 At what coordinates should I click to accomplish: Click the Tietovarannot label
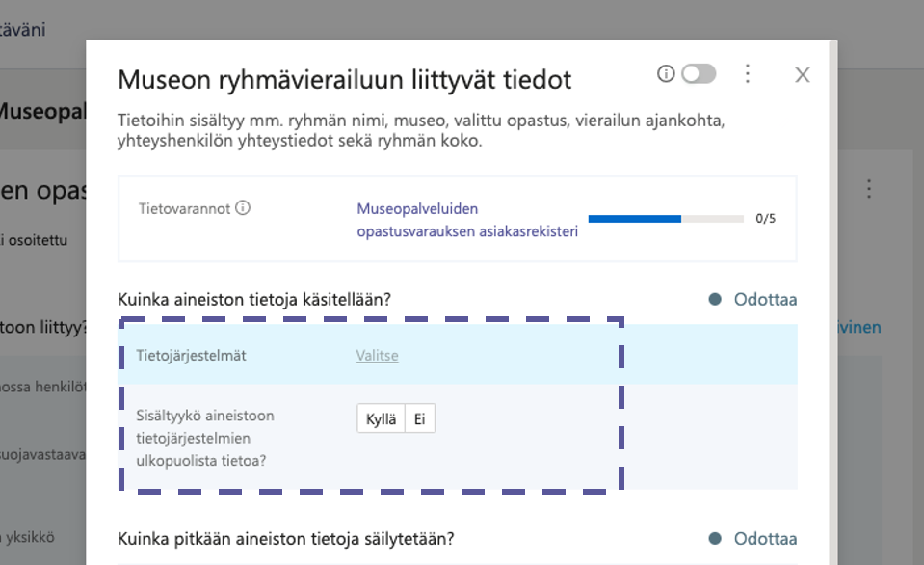pos(184,209)
